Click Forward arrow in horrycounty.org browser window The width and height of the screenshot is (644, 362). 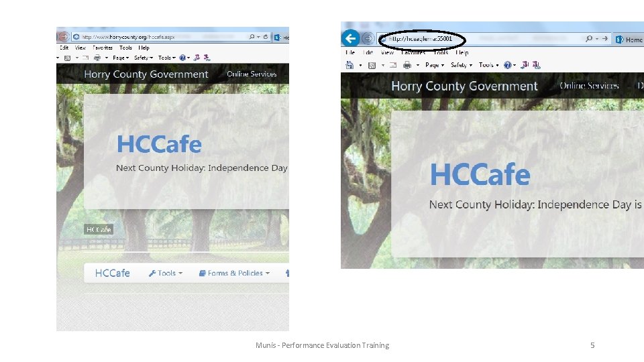click(x=63, y=37)
